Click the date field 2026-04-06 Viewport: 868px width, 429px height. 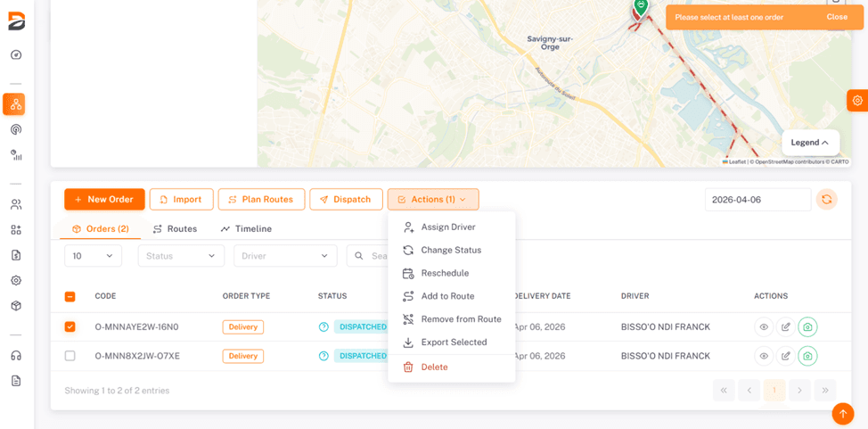(757, 200)
